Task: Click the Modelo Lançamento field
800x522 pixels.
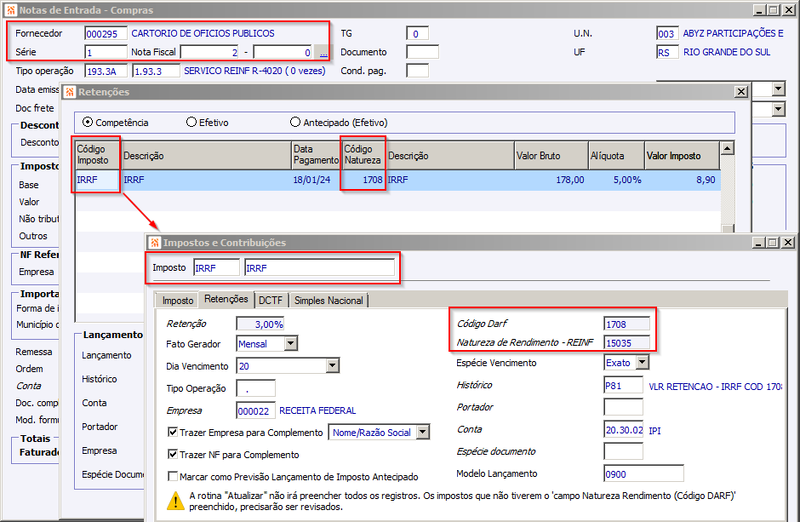Action: pyautogui.click(x=643, y=474)
